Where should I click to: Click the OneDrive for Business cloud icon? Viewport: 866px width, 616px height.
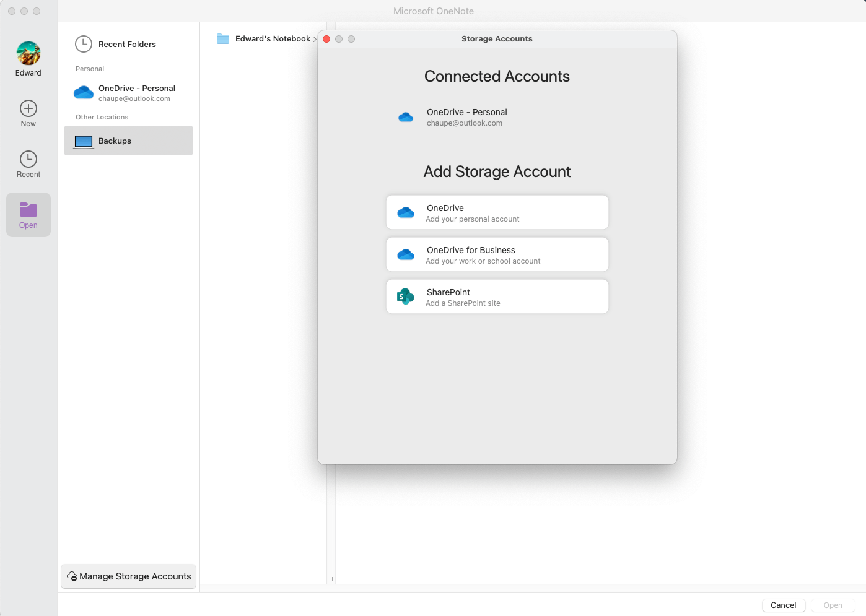(x=406, y=254)
